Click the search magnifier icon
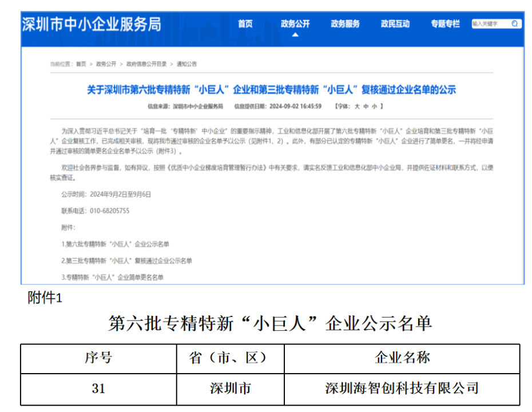Screen dimensions: 532x412 (515, 24)
